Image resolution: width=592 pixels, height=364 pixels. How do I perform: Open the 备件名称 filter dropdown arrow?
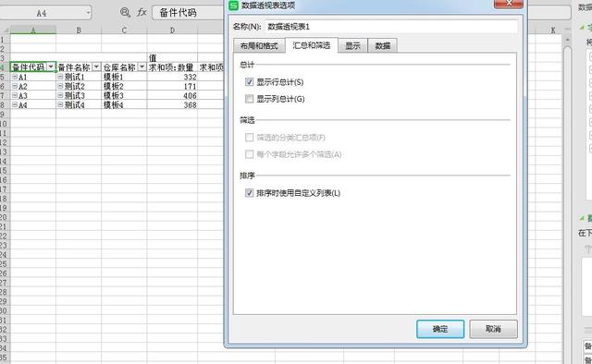click(x=96, y=67)
